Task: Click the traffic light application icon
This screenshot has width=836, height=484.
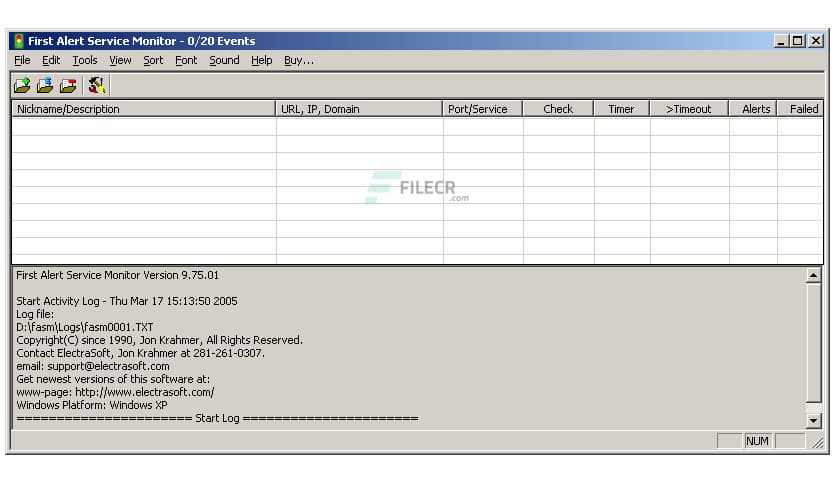Action: (x=19, y=41)
